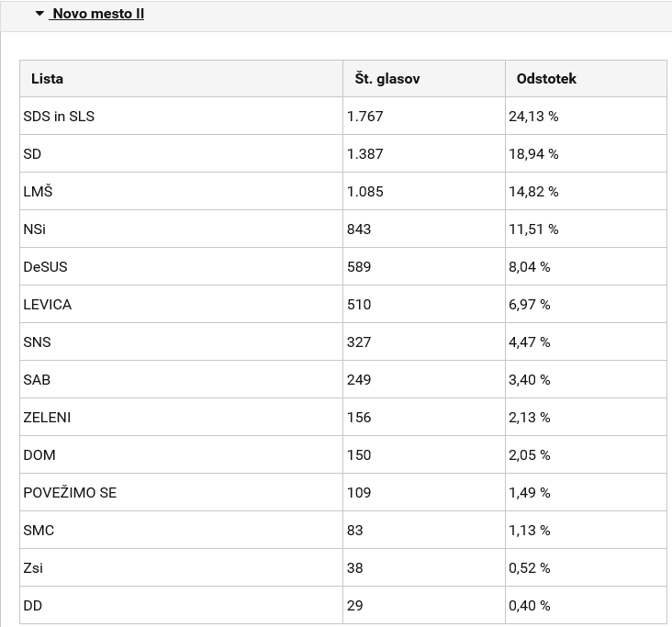Click the DeSUS list entry

point(45,267)
